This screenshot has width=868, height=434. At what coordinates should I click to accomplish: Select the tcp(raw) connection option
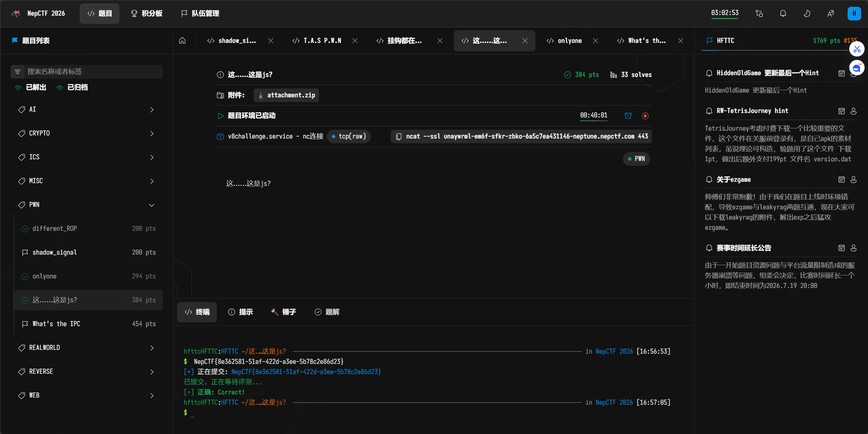tap(349, 136)
